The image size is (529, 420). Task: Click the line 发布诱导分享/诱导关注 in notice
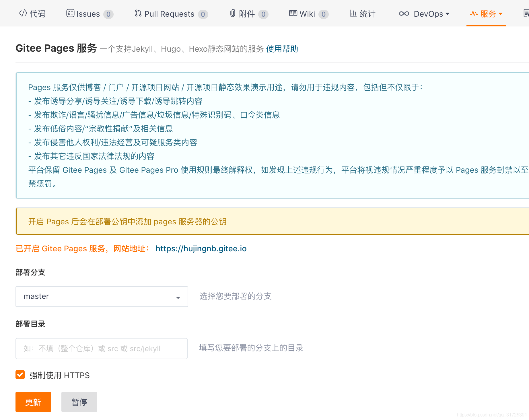[x=115, y=101]
